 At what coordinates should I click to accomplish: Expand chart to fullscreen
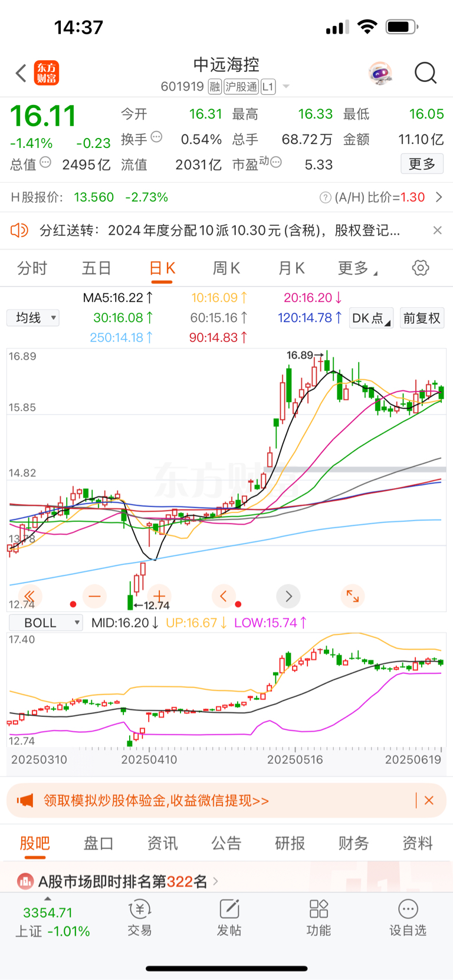coord(353,596)
